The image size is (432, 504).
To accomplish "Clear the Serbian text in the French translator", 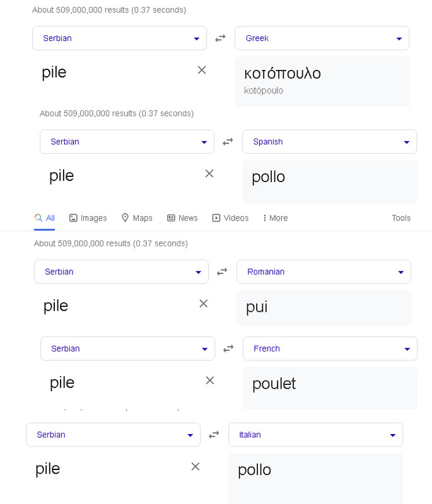I will click(x=210, y=381).
